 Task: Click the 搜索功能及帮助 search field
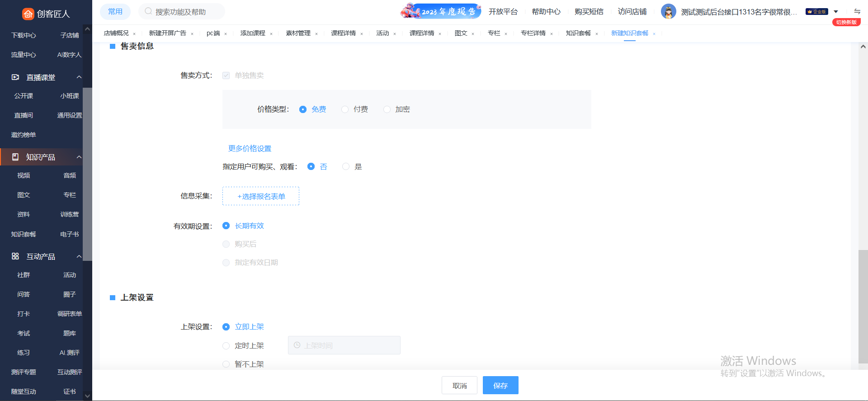[x=185, y=12]
